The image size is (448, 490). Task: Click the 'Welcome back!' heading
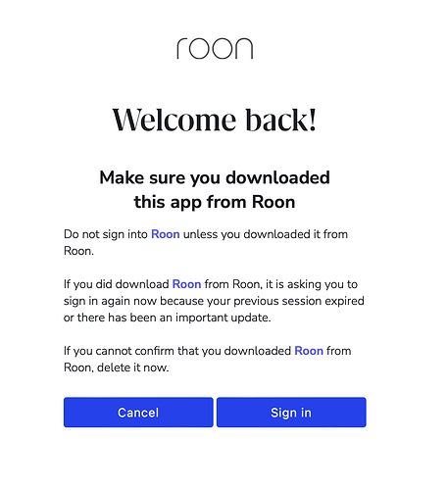[215, 120]
